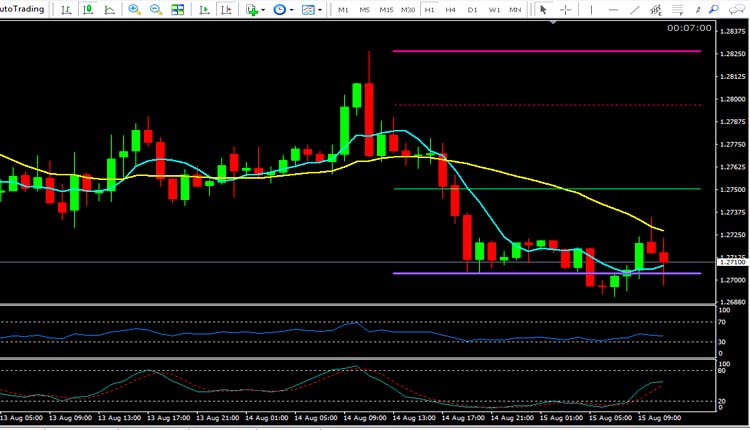Click the current price label 1.27100
Screen dimensions: 750x430
[x=732, y=262]
